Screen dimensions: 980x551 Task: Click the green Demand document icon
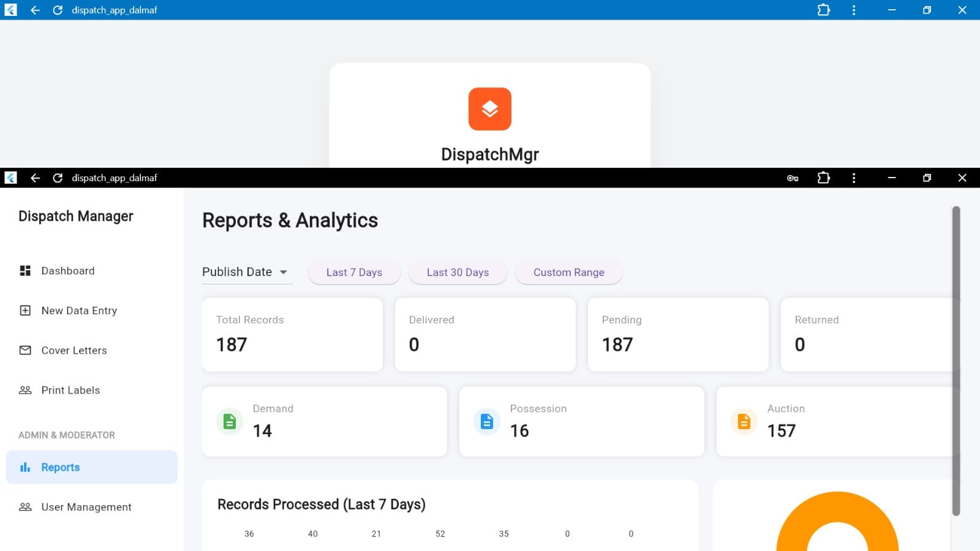coord(230,421)
